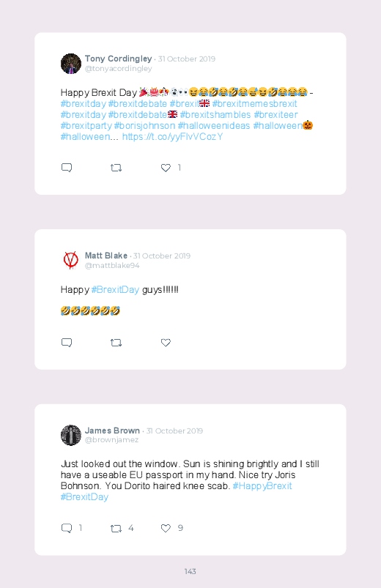This screenshot has height=588, width=381.
Task: Like Tony Cordingley's tweet with heart icon
Action: coord(166,168)
